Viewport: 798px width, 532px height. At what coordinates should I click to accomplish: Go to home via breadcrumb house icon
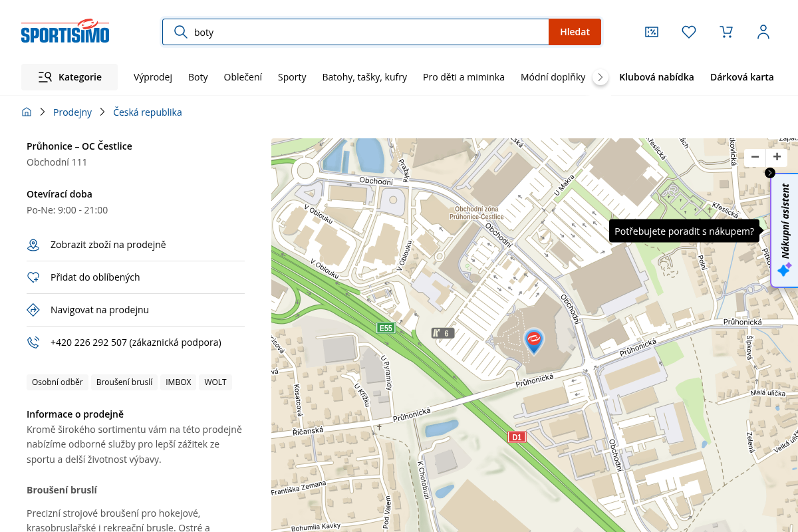click(27, 112)
